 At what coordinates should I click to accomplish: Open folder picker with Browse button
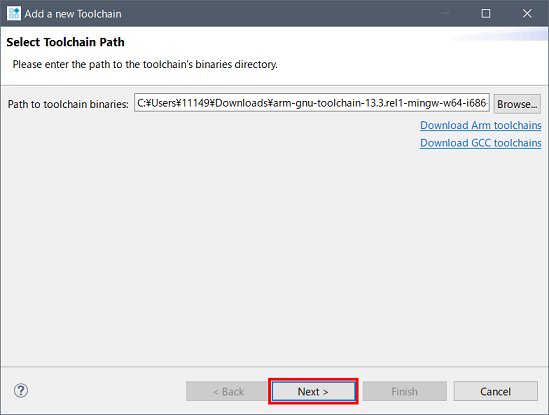[x=517, y=104]
